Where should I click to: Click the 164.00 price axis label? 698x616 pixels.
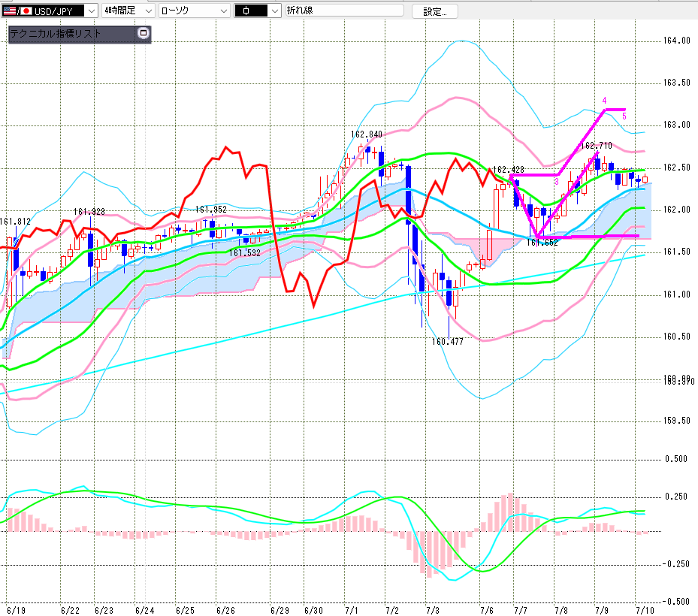click(x=677, y=41)
